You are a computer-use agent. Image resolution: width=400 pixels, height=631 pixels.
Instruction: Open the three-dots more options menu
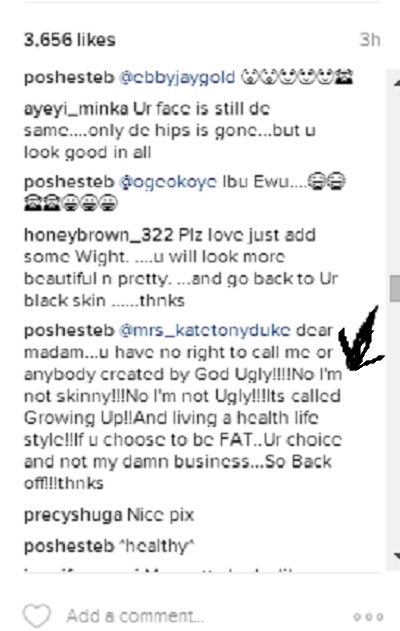(x=368, y=617)
